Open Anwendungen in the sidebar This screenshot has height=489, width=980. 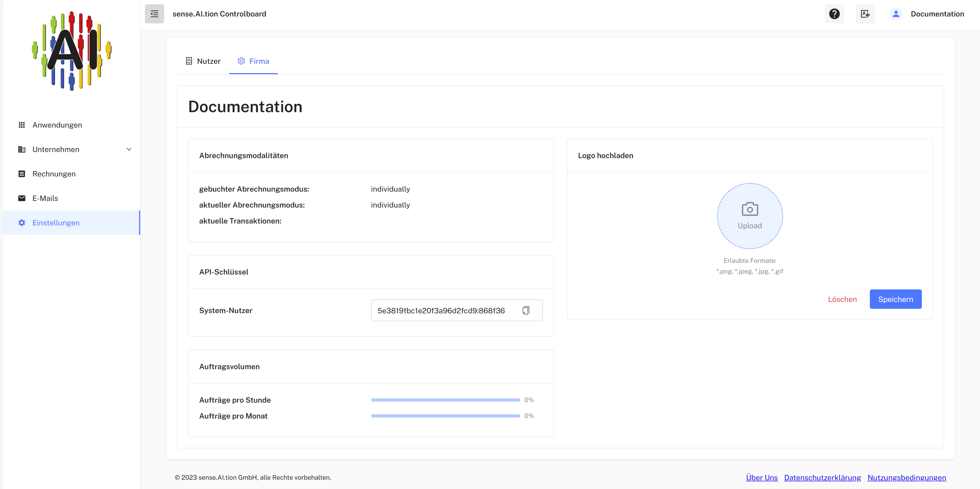point(71,125)
